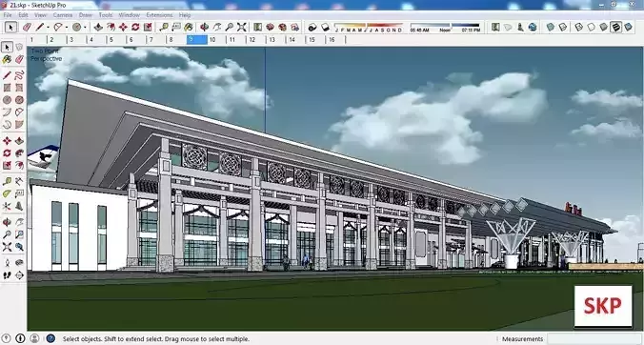Select the Dimension tool

[x=19, y=181]
